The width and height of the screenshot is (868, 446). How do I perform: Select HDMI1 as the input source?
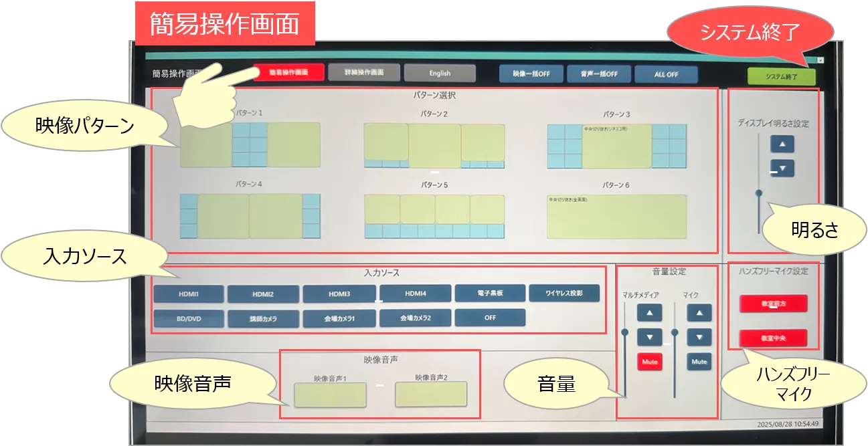point(188,294)
